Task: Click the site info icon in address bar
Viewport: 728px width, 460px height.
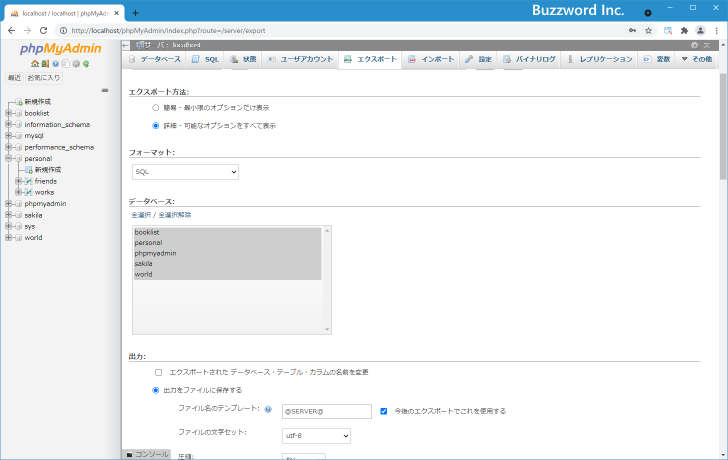Action: (64, 31)
